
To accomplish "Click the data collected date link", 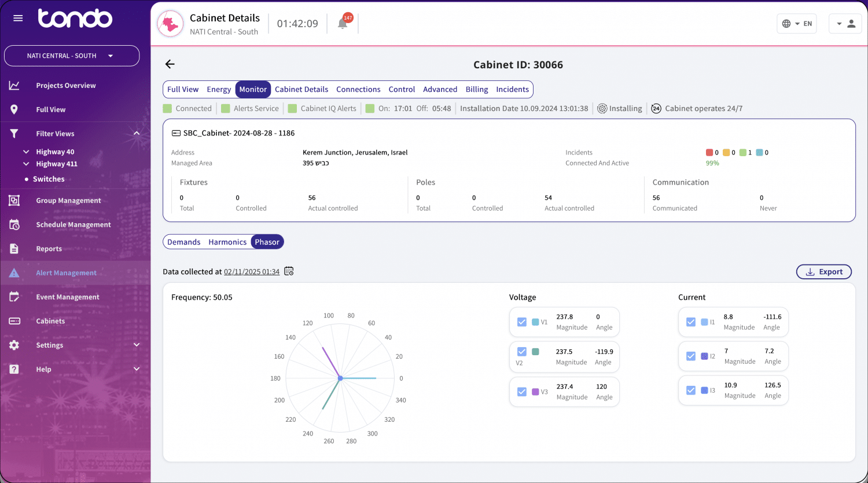I will click(x=251, y=272).
